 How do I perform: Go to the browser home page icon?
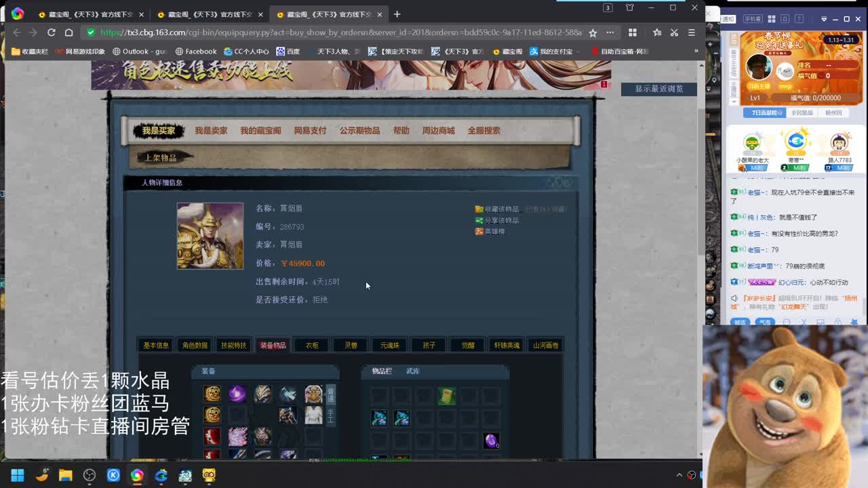[68, 33]
